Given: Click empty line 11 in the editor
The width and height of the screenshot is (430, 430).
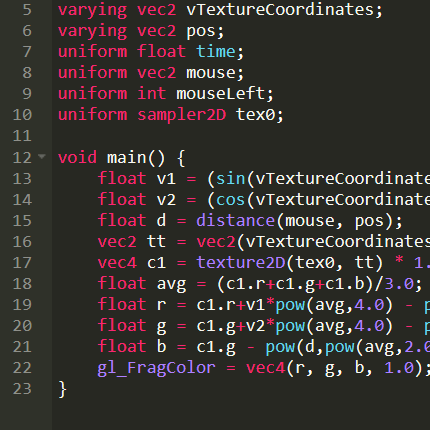Looking at the screenshot, I should [241, 136].
